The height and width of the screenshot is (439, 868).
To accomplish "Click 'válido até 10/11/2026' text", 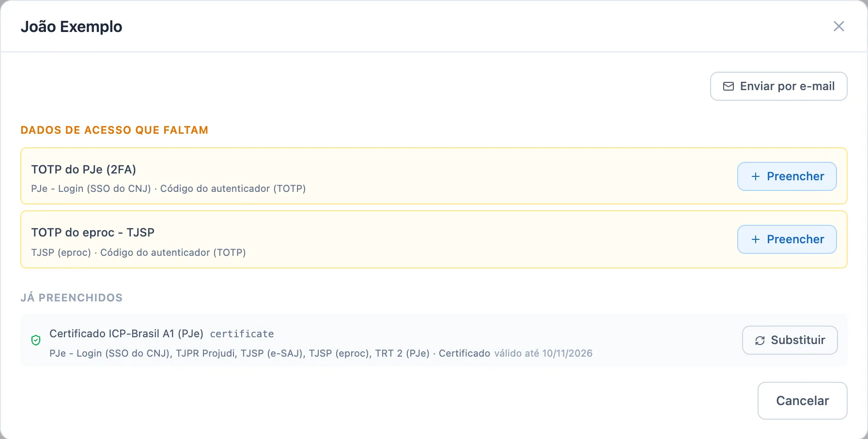I will point(543,353).
